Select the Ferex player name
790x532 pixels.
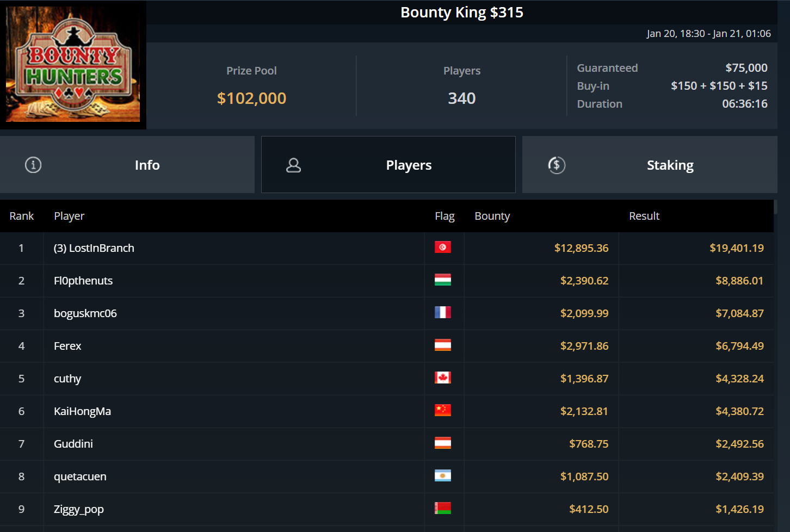(x=67, y=346)
